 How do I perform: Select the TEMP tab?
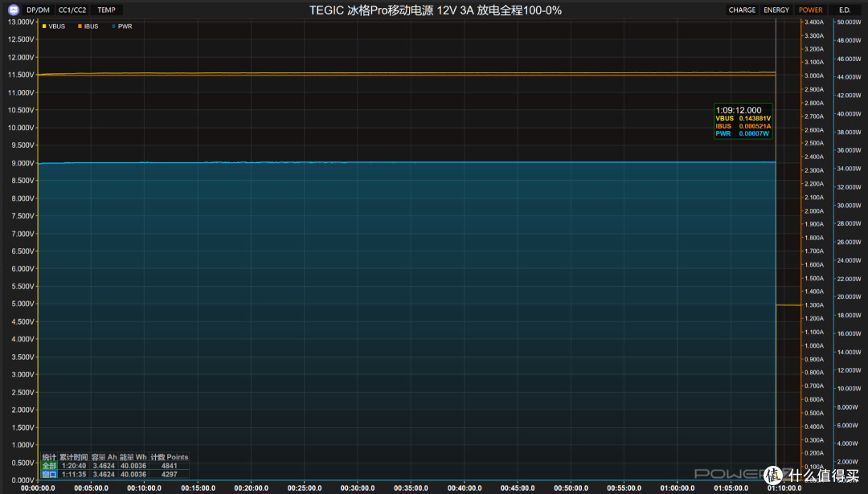click(x=105, y=10)
